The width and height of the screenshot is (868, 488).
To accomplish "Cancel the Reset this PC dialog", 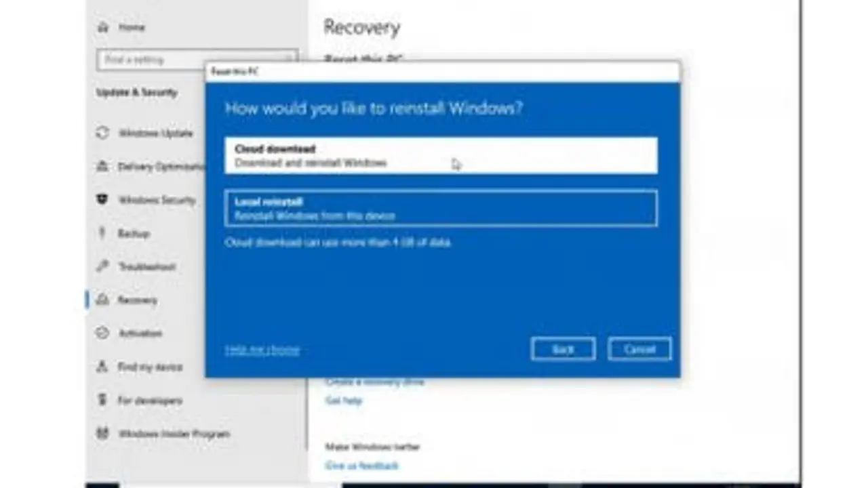I will pos(639,349).
